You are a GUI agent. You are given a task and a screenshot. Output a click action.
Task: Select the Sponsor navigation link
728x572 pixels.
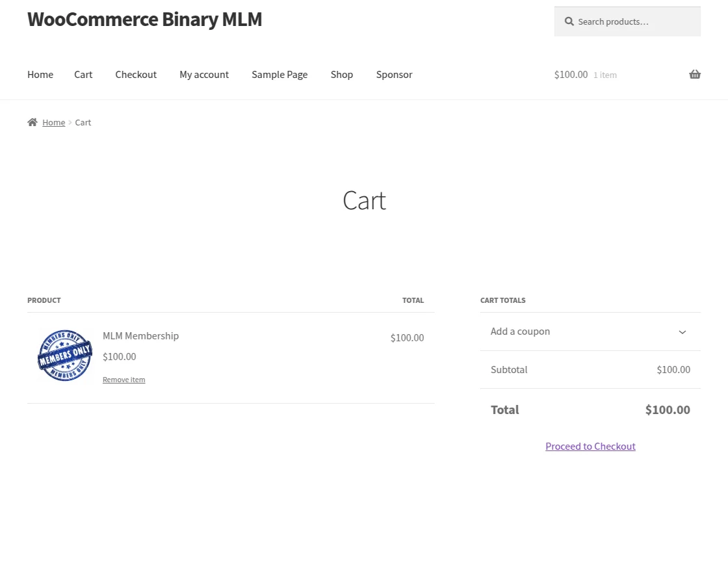(x=394, y=74)
